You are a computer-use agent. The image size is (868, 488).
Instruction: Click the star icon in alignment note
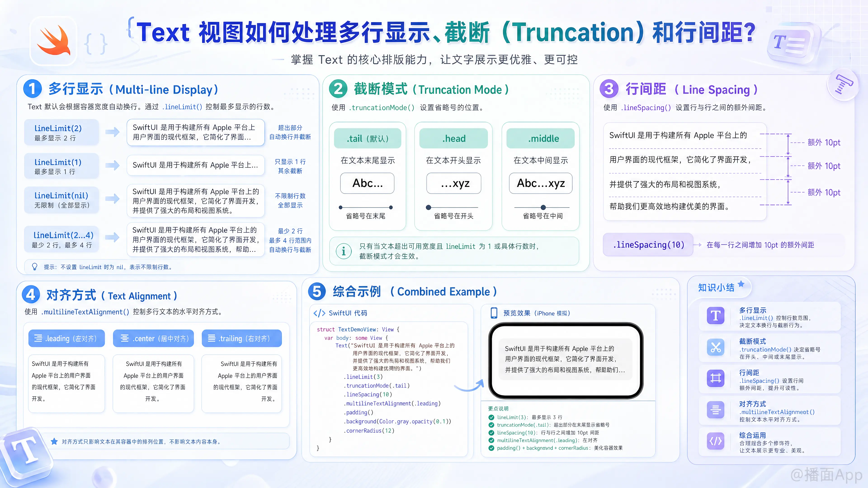click(54, 441)
